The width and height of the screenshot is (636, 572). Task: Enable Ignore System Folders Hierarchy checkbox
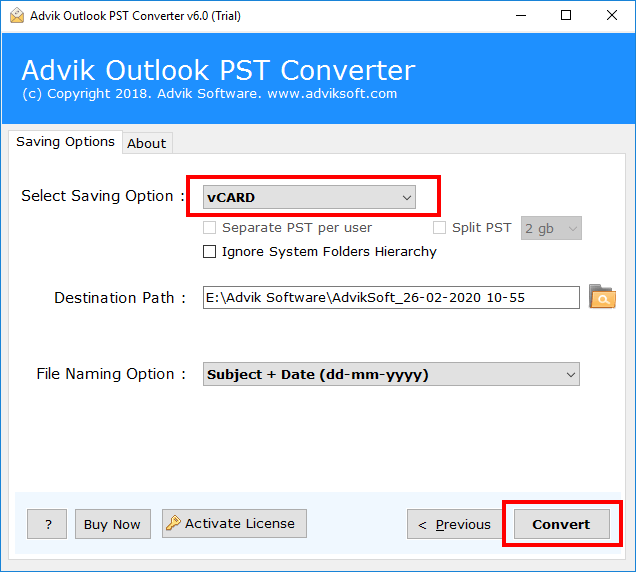click(209, 252)
